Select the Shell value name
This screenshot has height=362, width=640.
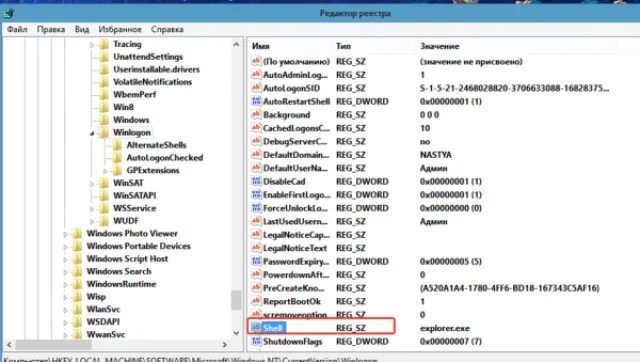pos(273,328)
